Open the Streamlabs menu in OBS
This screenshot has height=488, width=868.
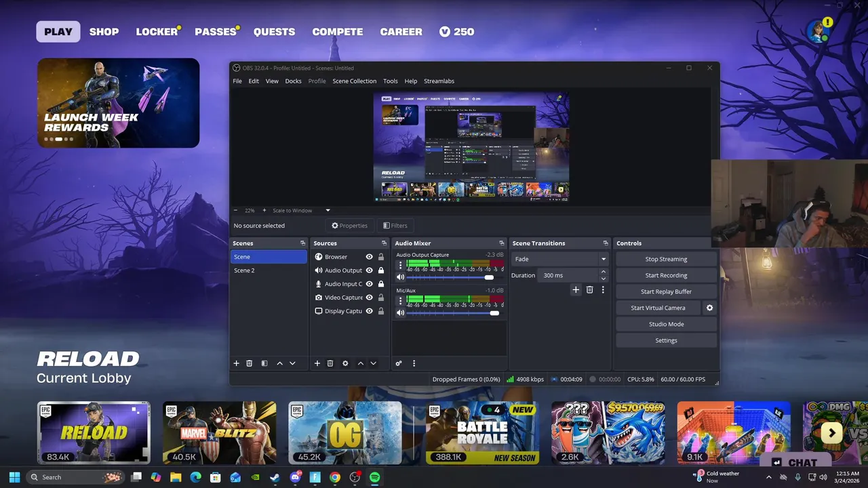coord(439,81)
